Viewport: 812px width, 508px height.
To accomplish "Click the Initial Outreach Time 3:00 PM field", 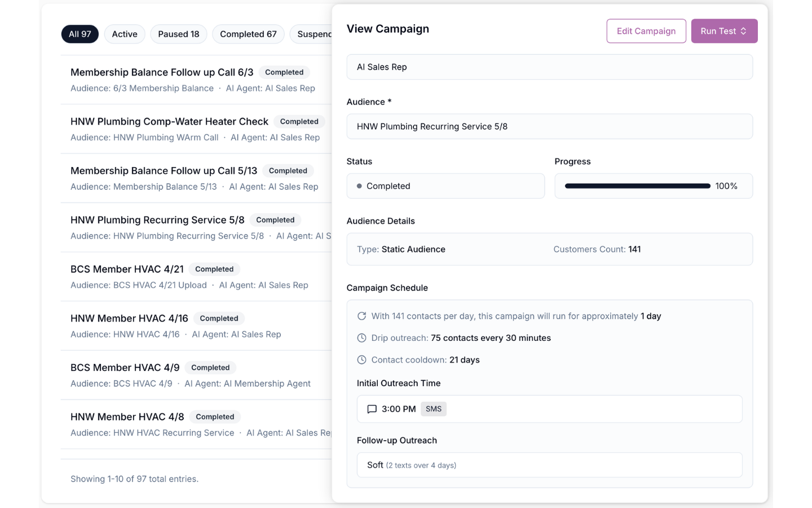I will pos(549,409).
